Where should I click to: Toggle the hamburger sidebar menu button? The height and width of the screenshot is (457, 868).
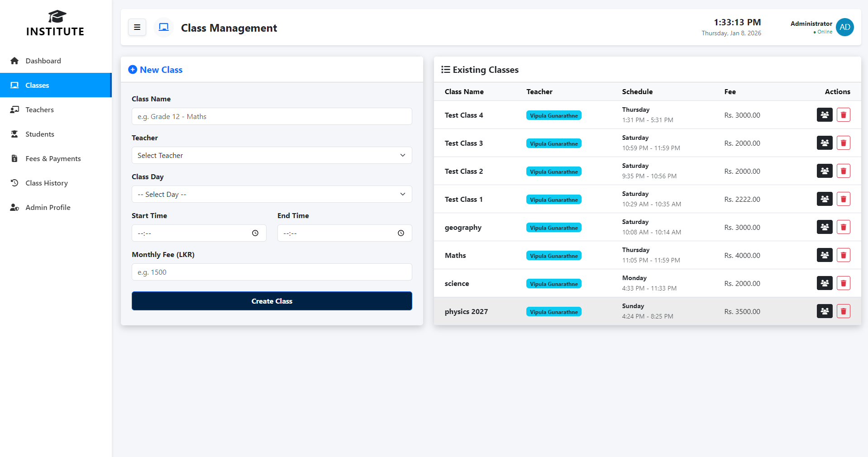(x=137, y=28)
